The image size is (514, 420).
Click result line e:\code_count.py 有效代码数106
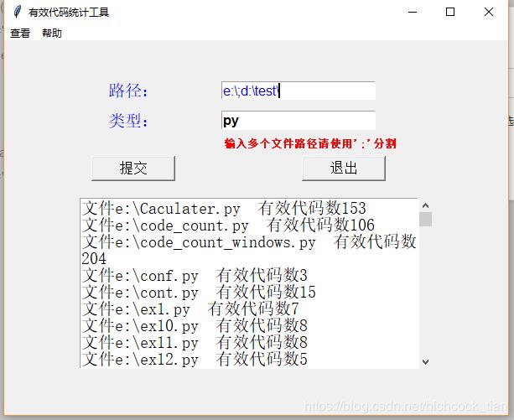point(228,225)
